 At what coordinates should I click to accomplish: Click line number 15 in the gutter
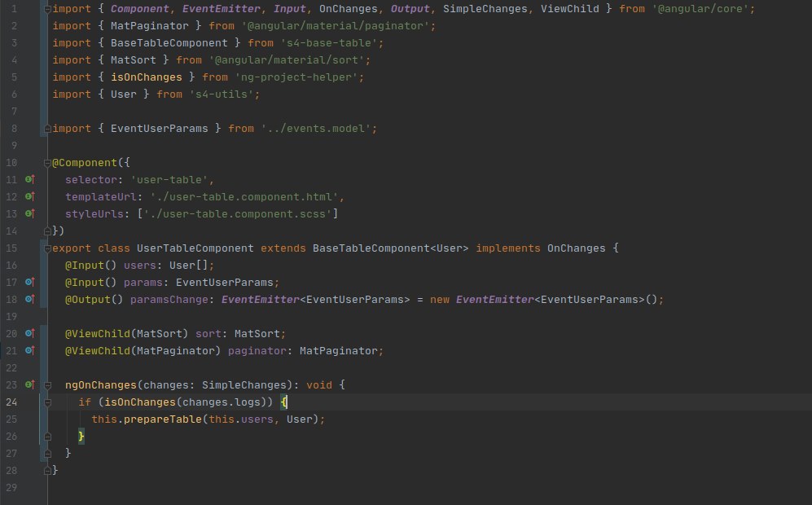click(x=11, y=248)
